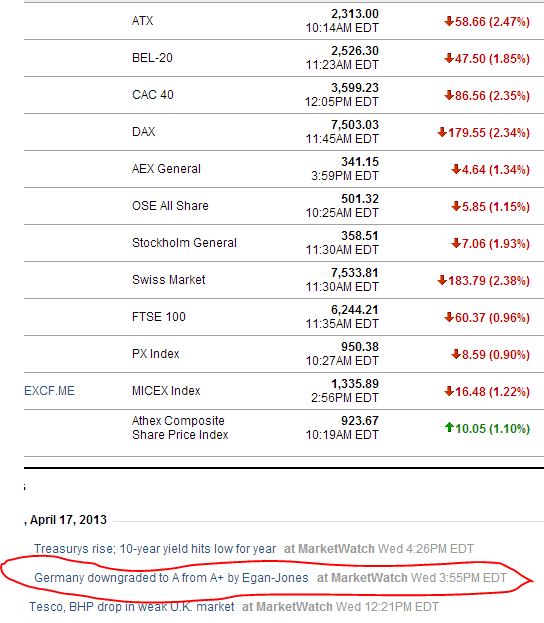Open the OSE All Share index
544x623 pixels.
click(170, 206)
